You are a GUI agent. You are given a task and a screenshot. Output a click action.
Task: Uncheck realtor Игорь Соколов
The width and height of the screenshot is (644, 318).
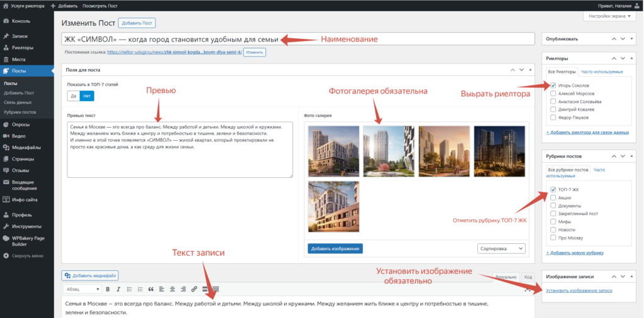tap(553, 85)
